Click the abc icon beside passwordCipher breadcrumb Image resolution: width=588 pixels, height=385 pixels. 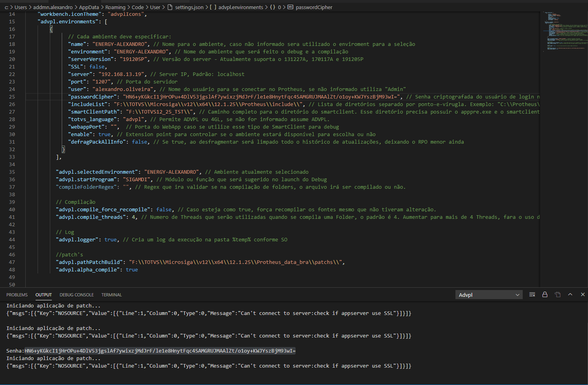pos(291,7)
